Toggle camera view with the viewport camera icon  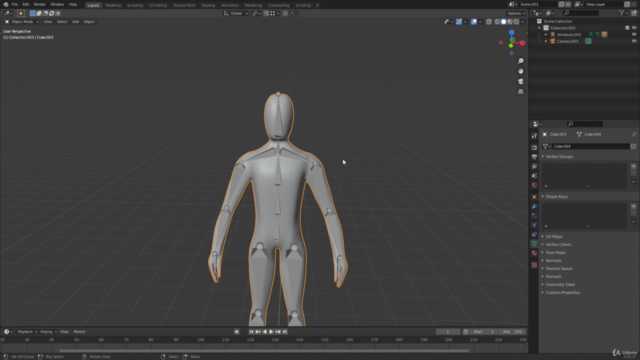tap(520, 81)
